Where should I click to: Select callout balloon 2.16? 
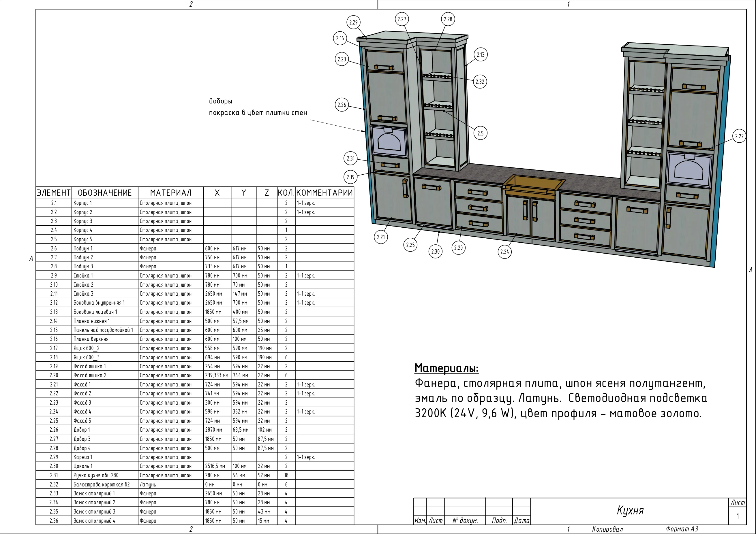tap(340, 38)
